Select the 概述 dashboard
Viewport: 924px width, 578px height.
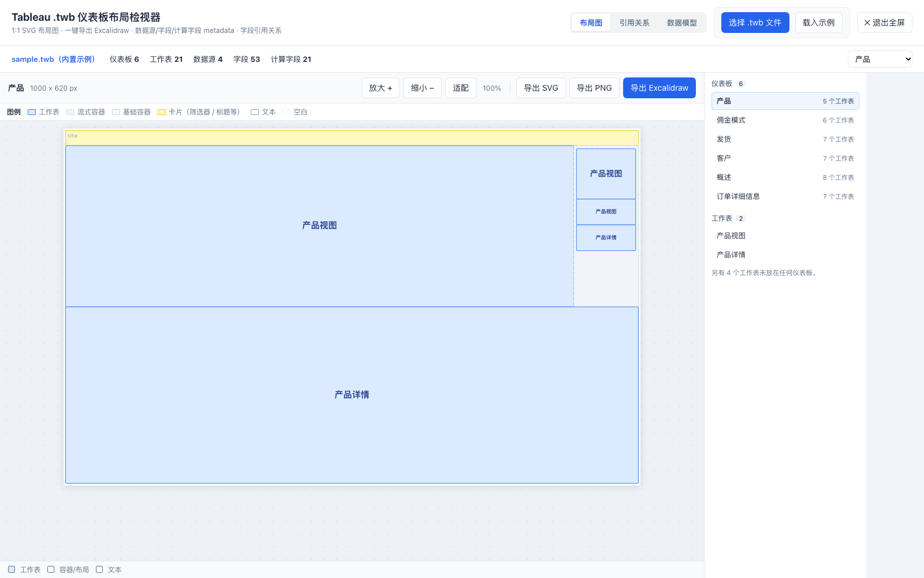(x=785, y=177)
